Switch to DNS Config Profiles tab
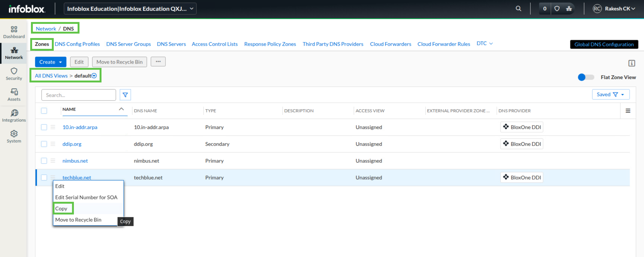This screenshot has width=644, height=257. (77, 44)
